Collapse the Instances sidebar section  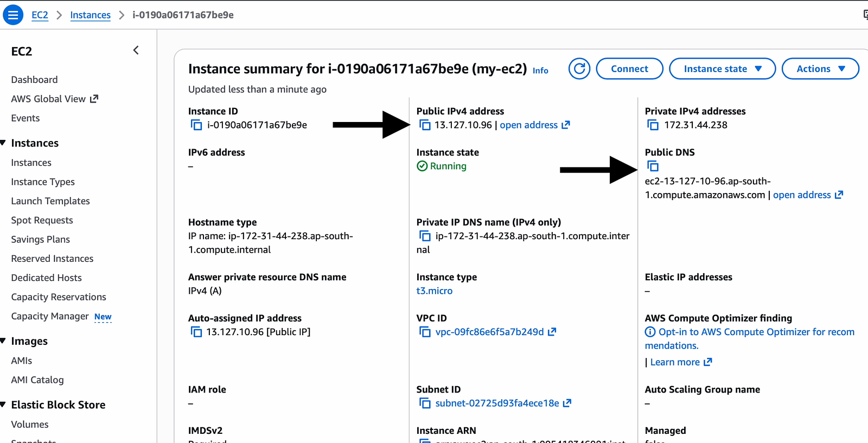tap(3, 143)
